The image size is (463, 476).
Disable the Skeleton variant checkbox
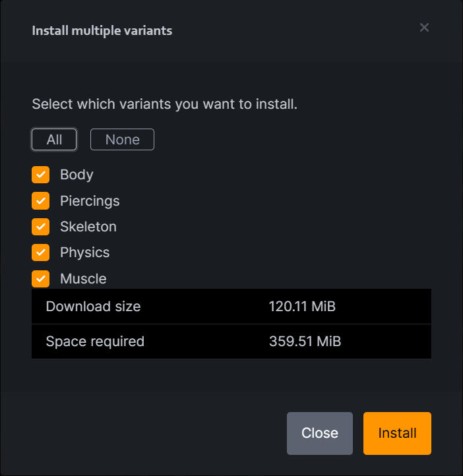pos(41,227)
